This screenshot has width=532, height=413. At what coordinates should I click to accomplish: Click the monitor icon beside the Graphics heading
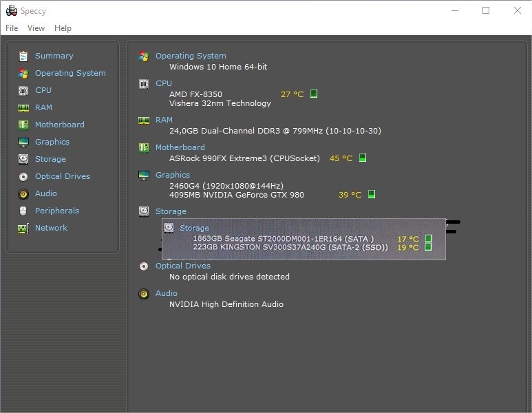144,176
